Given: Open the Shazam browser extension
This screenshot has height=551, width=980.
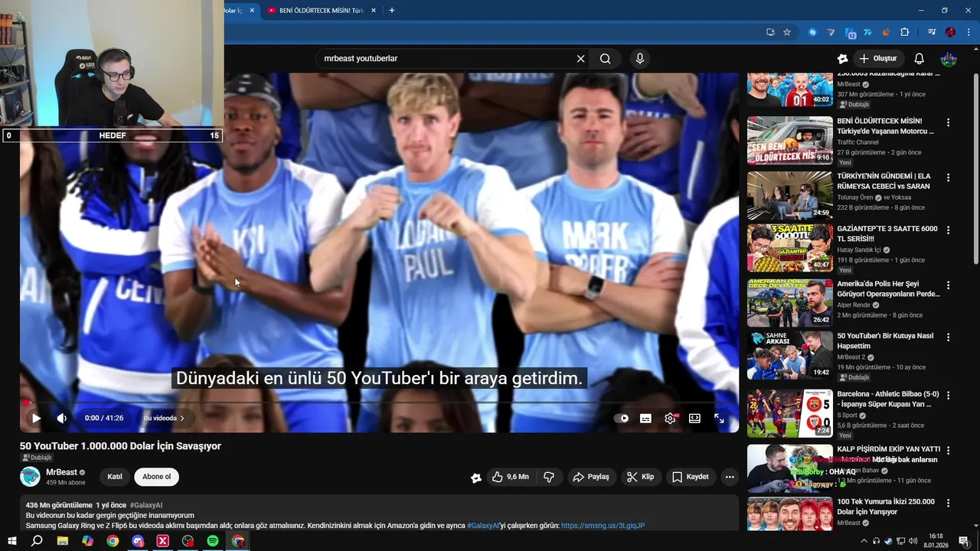Looking at the screenshot, I should coord(812,32).
